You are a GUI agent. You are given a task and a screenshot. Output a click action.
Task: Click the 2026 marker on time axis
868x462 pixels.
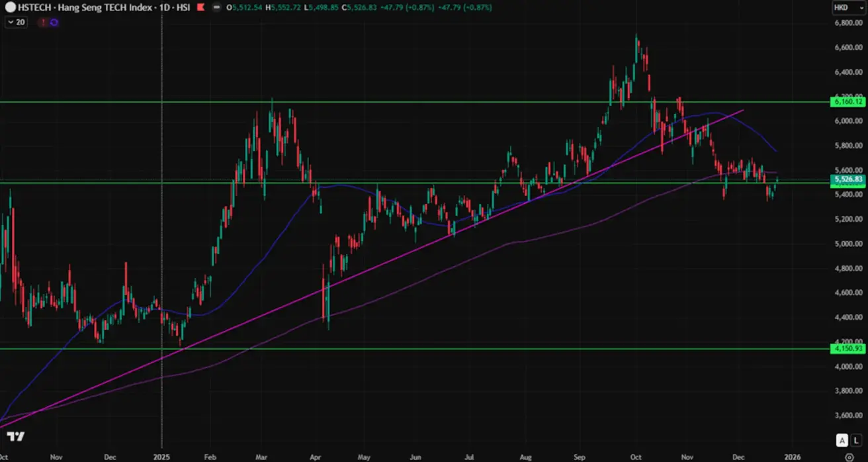point(793,457)
